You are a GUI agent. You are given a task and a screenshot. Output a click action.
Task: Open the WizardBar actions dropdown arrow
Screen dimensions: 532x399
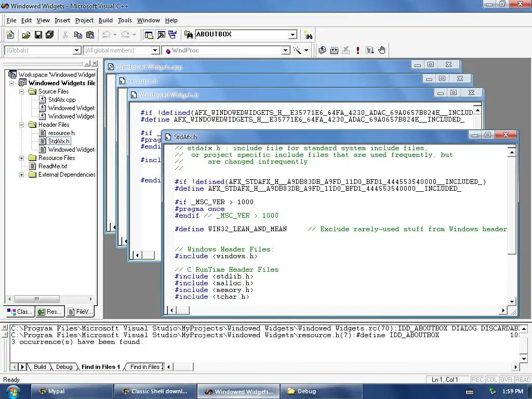pos(306,50)
